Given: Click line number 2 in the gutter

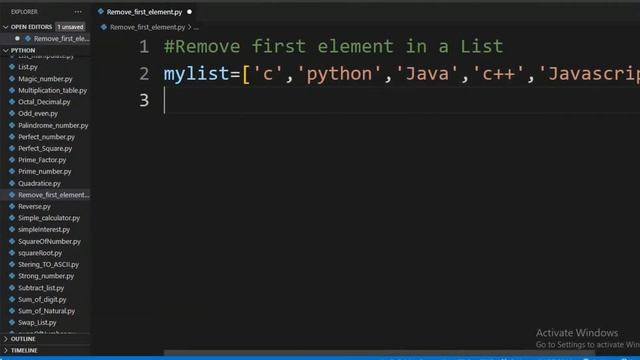Looking at the screenshot, I should point(144,74).
